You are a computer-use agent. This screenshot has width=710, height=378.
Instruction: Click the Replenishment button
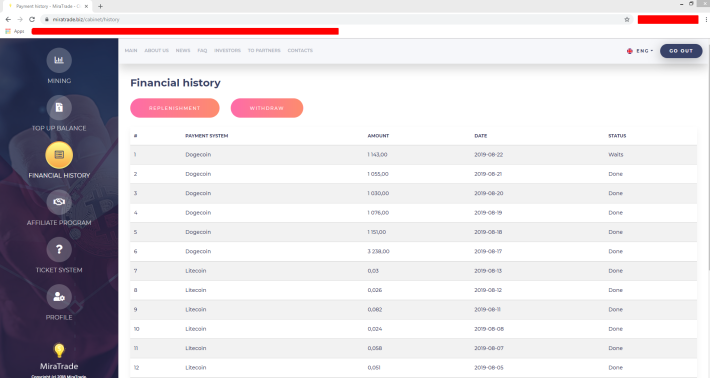click(x=175, y=108)
